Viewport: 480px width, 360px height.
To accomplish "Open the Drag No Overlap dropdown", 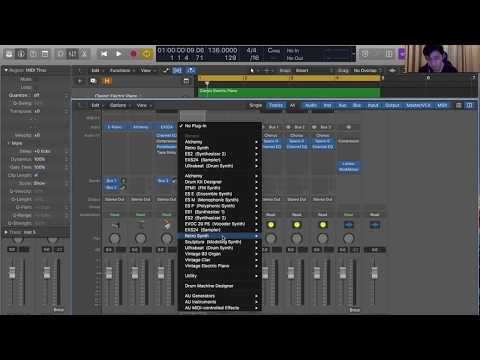I will pyautogui.click(x=366, y=71).
